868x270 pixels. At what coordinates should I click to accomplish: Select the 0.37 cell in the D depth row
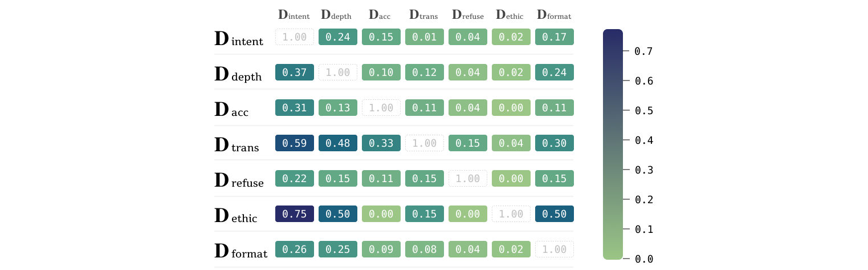point(294,72)
